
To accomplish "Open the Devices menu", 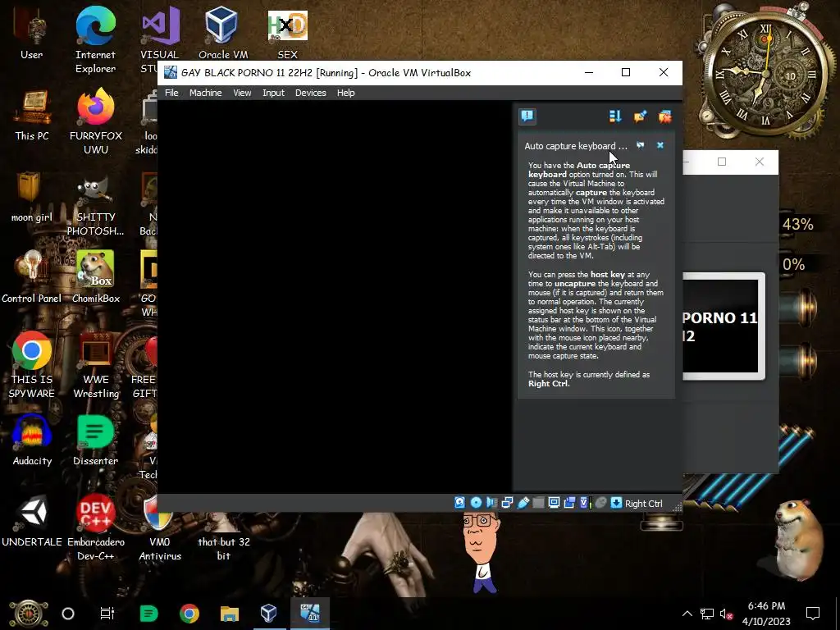I will pyautogui.click(x=311, y=93).
